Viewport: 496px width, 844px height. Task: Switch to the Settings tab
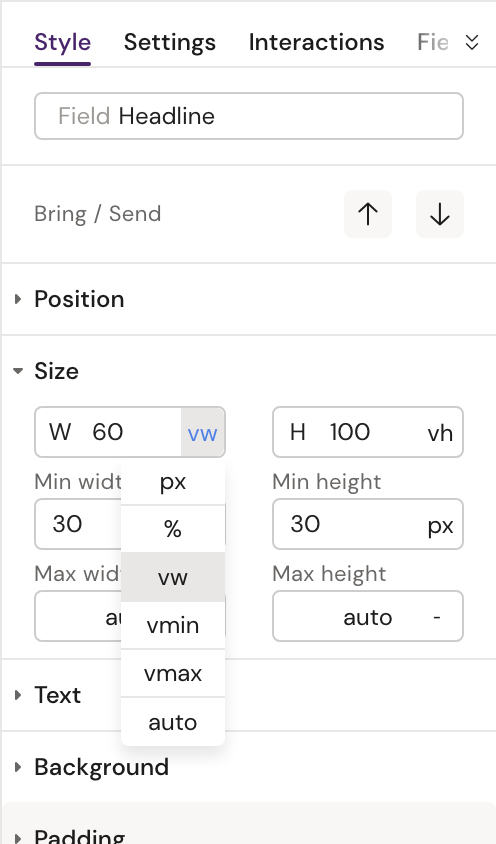[x=170, y=42]
